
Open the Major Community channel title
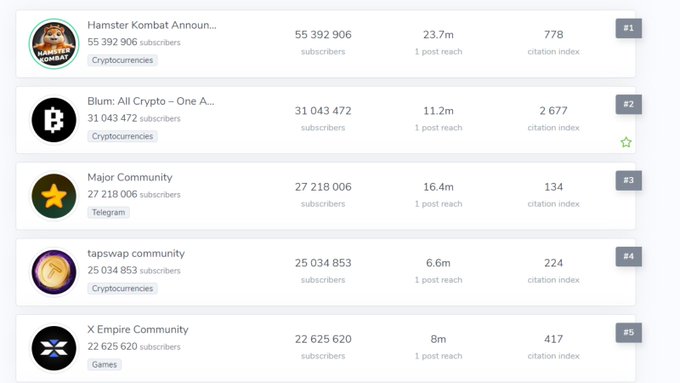[x=130, y=177]
